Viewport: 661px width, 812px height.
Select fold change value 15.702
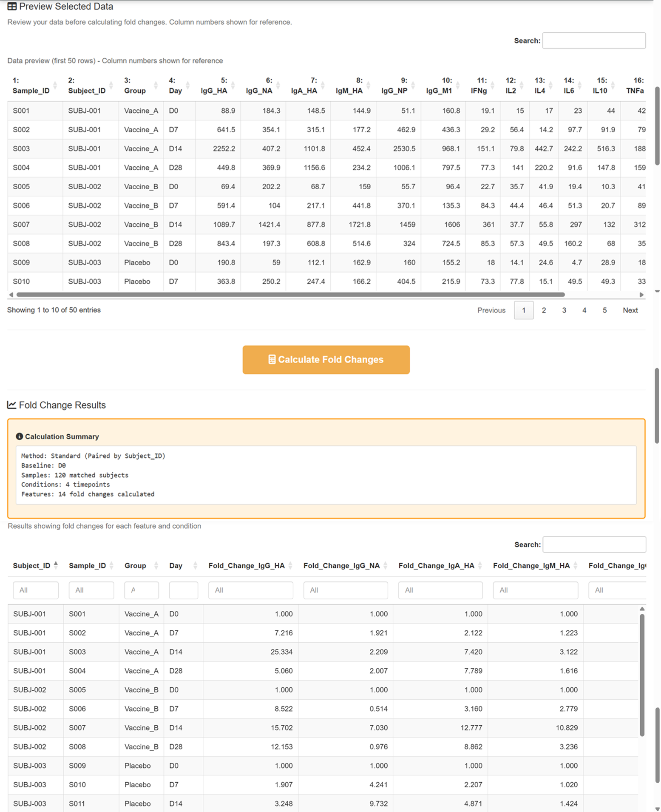(281, 727)
